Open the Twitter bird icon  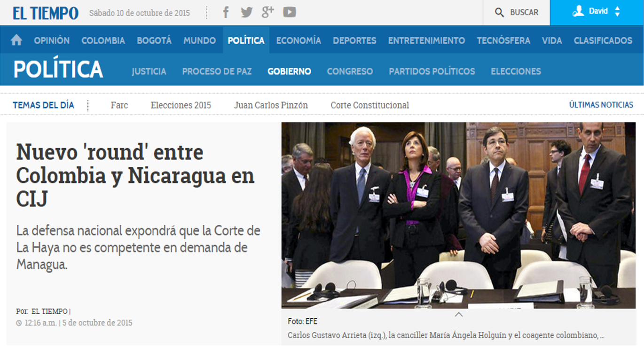pyautogui.click(x=247, y=12)
